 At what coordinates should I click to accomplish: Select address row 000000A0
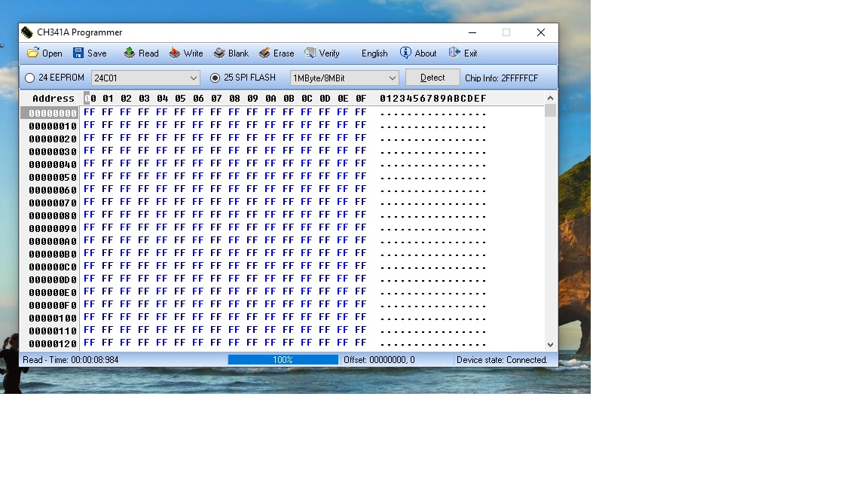[x=53, y=241]
